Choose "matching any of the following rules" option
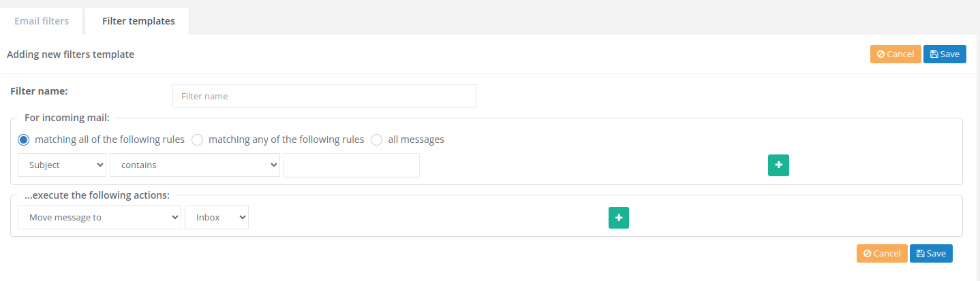 [x=198, y=139]
